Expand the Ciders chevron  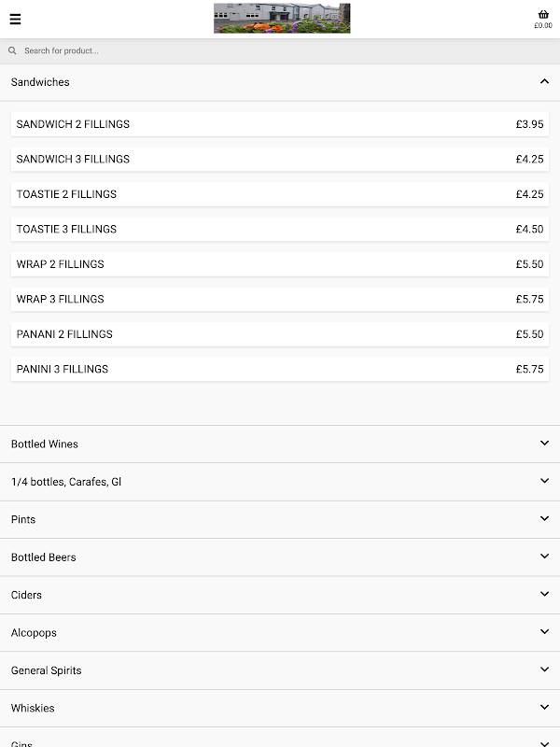pos(544,594)
